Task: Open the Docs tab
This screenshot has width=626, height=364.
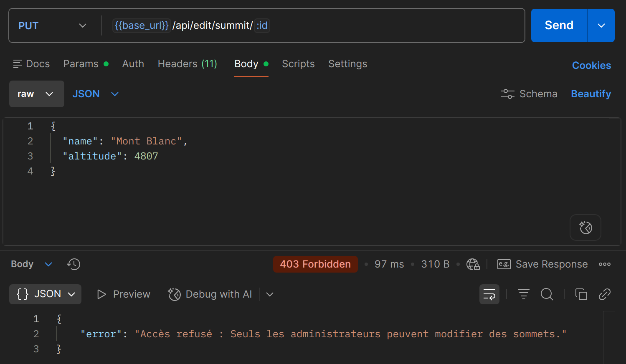Action: [31, 64]
